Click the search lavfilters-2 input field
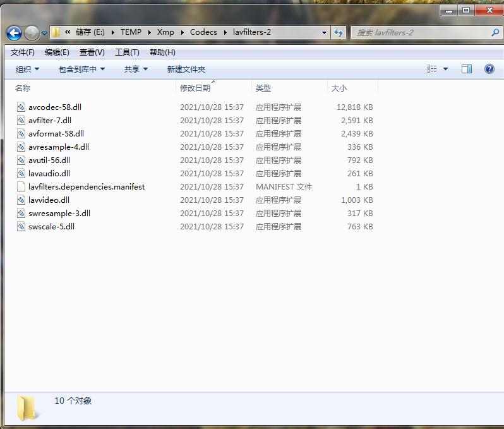Screen dimensions: 504x429 coord(420,32)
